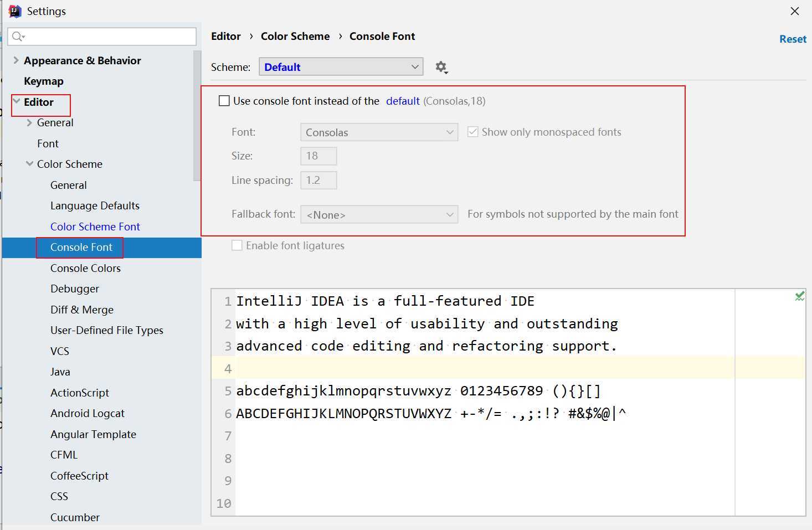
Task: Select Console Colors in settings tree
Action: tap(85, 268)
